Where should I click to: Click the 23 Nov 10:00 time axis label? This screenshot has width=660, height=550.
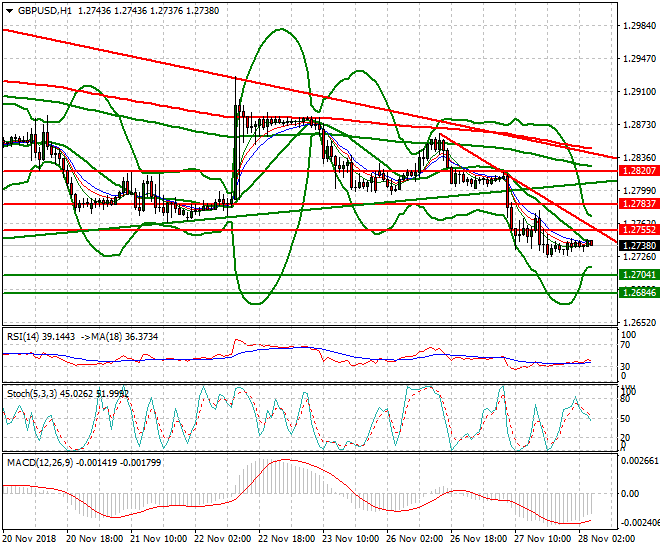351,539
